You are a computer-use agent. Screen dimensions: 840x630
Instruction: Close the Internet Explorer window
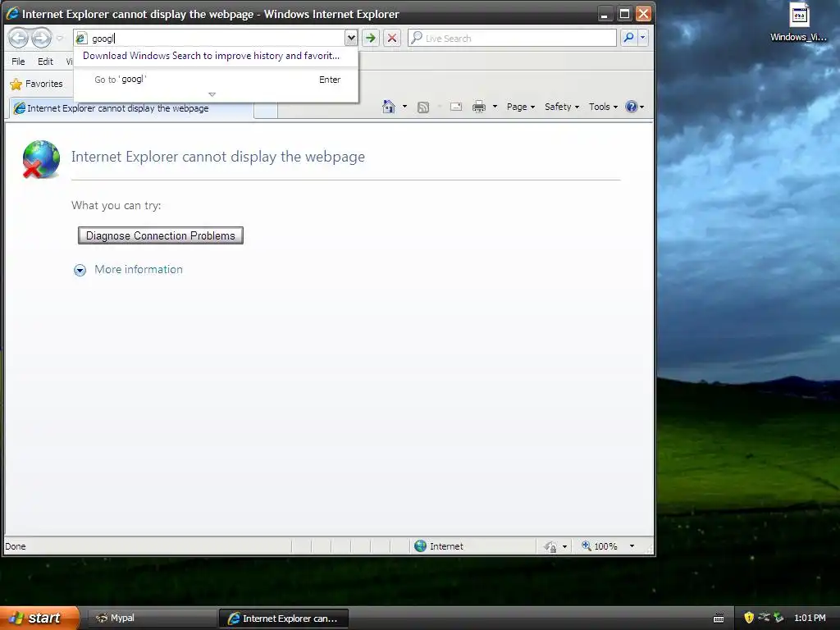[643, 14]
